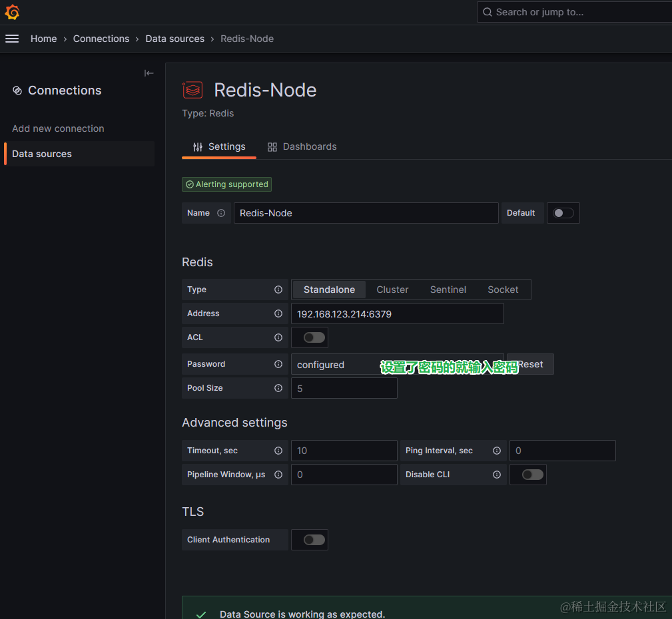The width and height of the screenshot is (672, 619).
Task: Show info tooltip for Redis Type
Action: click(x=278, y=290)
